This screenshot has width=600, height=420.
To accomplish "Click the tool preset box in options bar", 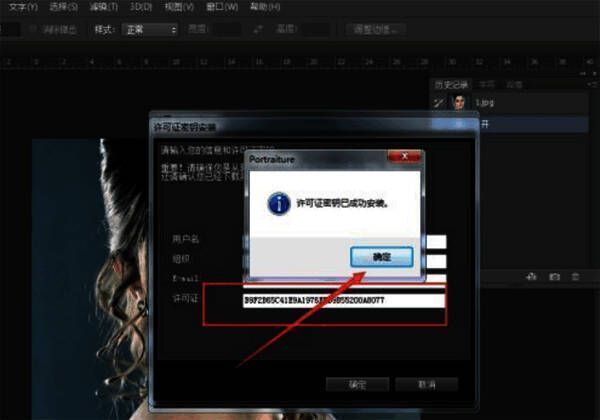I will point(10,29).
